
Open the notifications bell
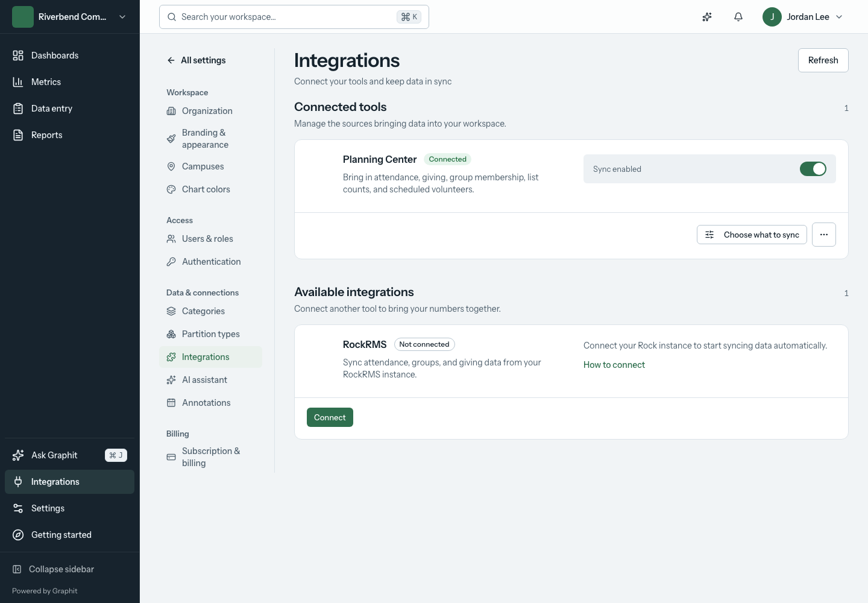[738, 17]
